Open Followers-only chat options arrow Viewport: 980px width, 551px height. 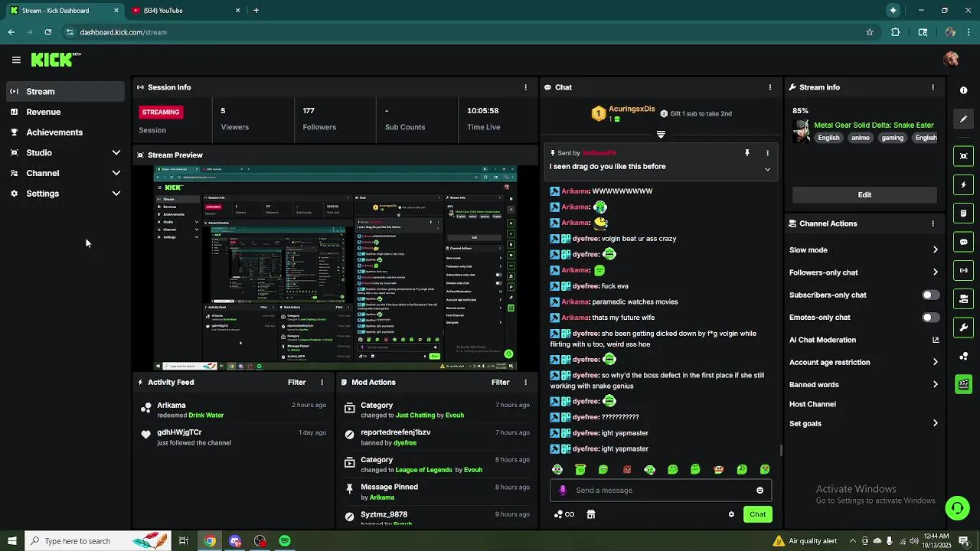point(935,272)
